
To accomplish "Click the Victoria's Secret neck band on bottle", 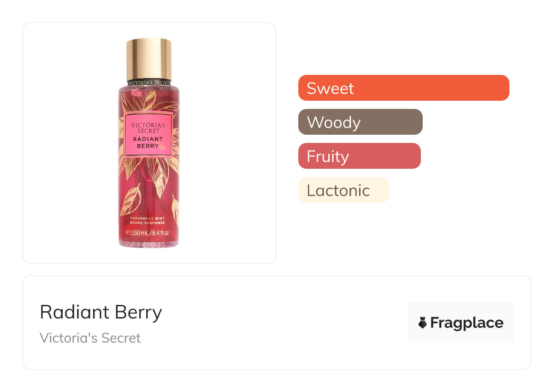I will pos(149,83).
